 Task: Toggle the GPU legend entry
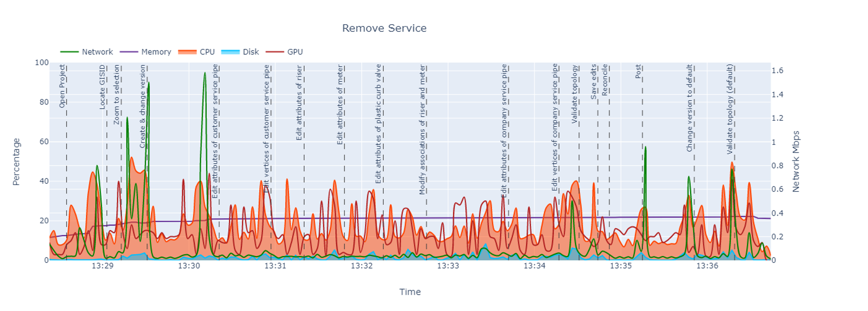click(x=284, y=52)
